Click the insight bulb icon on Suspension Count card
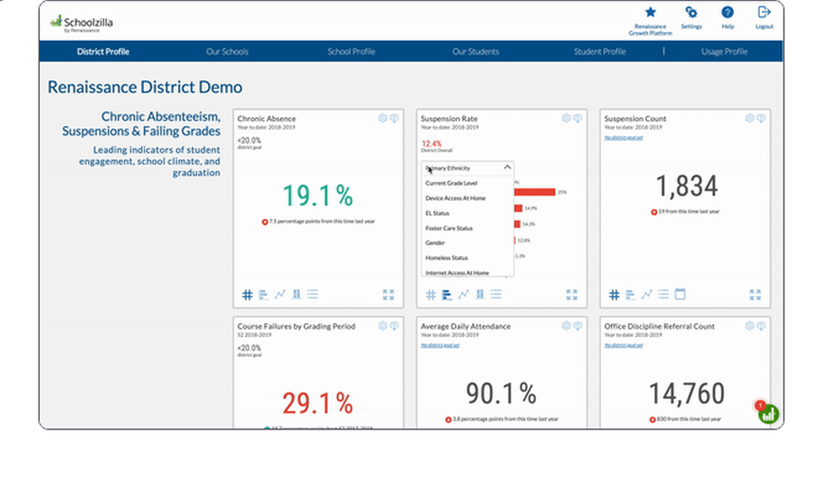Screen dimensions: 818x504 (x=762, y=119)
